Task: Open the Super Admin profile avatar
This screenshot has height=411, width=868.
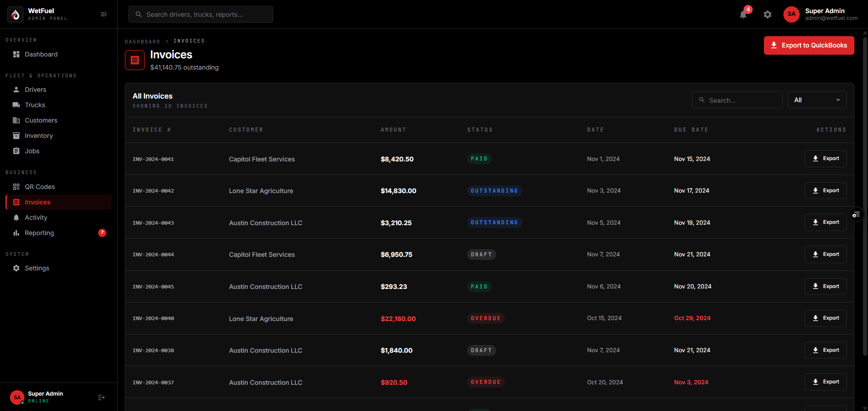Action: (791, 14)
